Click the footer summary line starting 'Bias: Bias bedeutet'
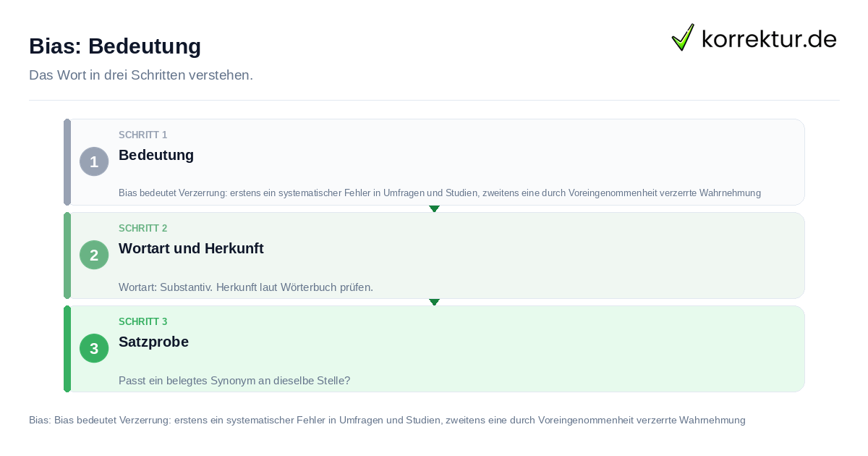Screen dimensions: 868x456 pos(387,420)
